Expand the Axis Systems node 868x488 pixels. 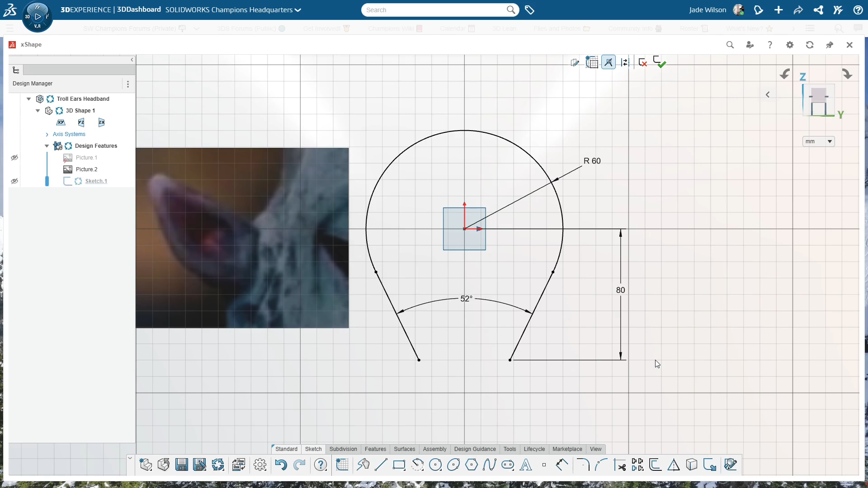click(x=47, y=134)
